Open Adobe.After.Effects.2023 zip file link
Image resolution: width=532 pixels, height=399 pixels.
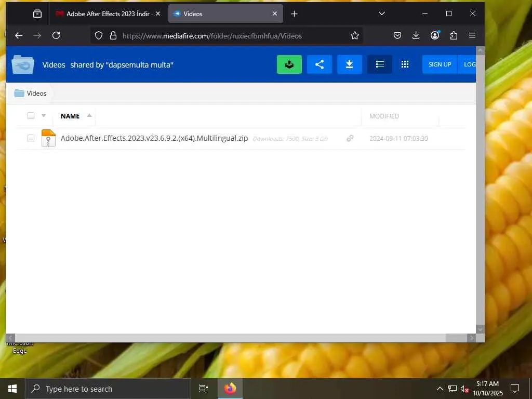(154, 138)
